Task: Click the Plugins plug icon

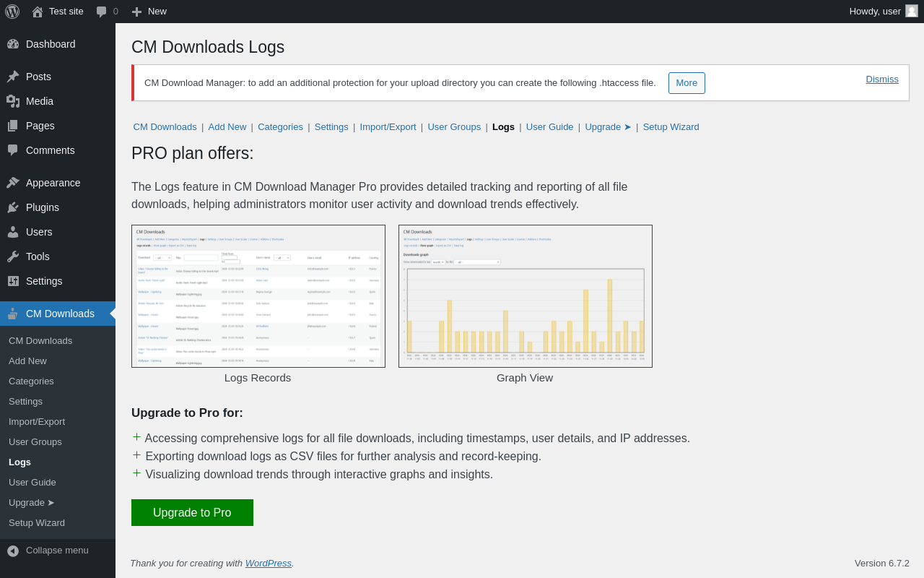Action: tap(13, 207)
